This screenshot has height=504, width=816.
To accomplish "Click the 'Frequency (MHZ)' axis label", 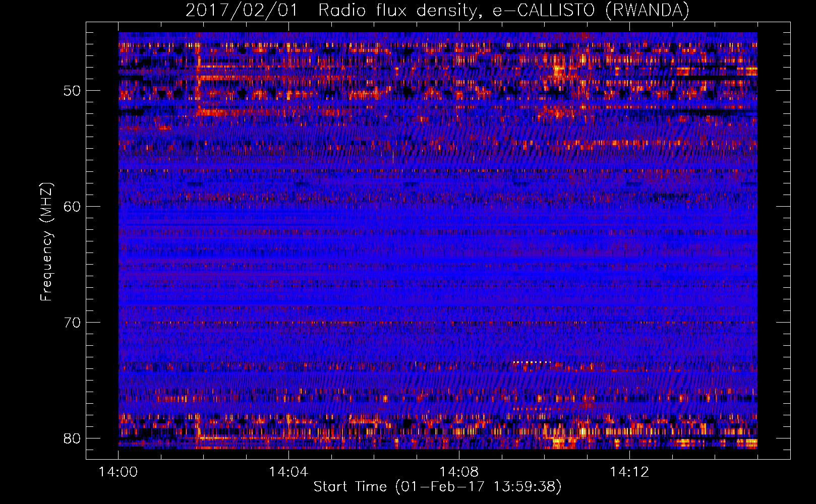I will click(x=46, y=242).
